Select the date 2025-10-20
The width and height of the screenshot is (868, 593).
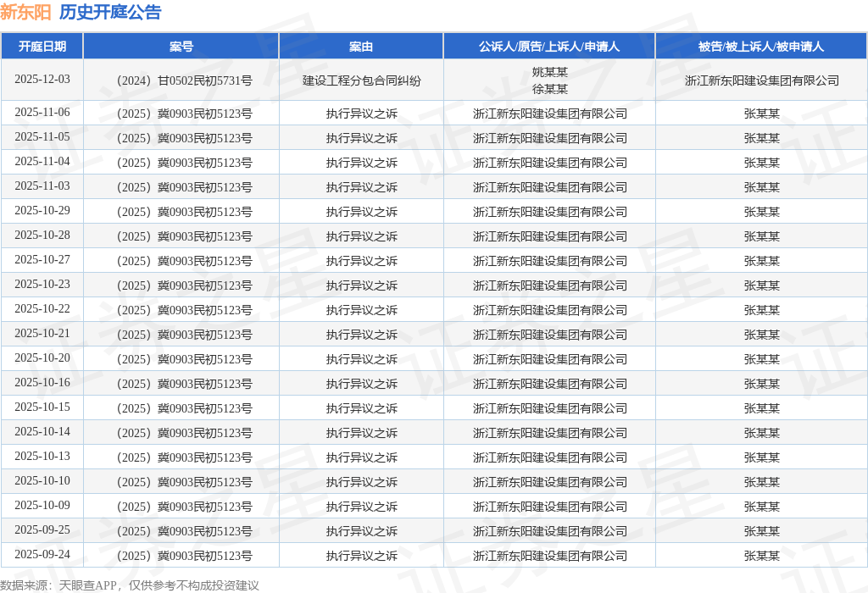pos(42,357)
